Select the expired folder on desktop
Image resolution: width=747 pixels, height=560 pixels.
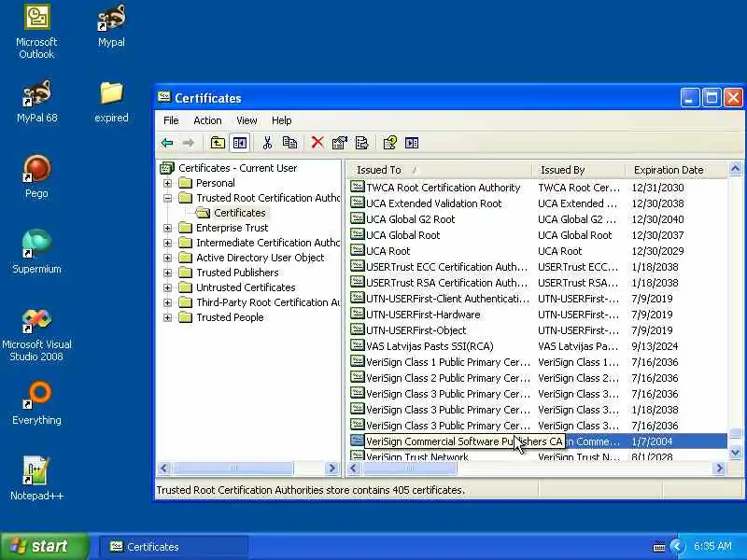point(111,102)
